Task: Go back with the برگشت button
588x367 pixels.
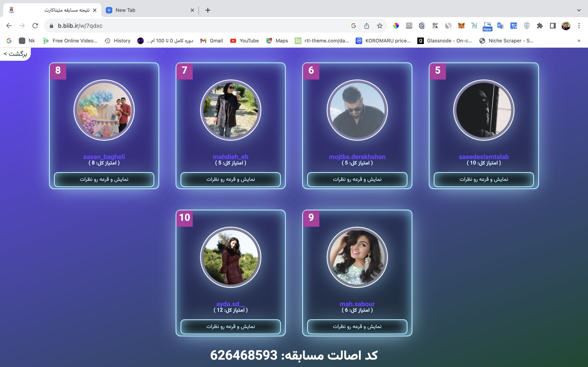Action: click(x=15, y=54)
